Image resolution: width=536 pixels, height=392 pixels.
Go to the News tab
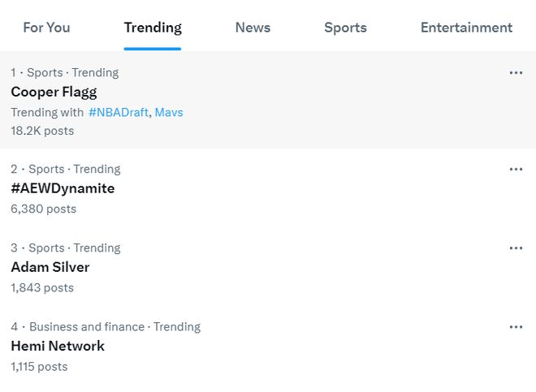[x=253, y=28]
